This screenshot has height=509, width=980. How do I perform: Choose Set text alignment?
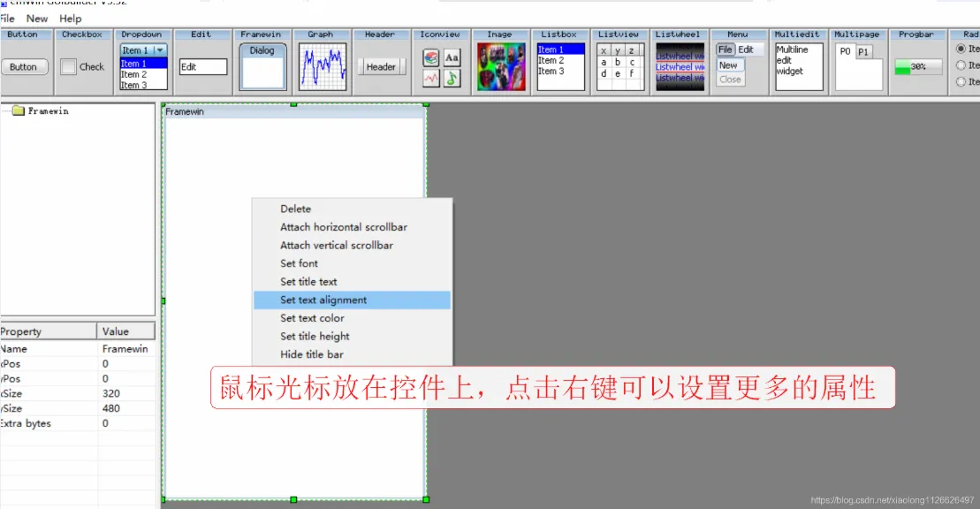point(352,300)
